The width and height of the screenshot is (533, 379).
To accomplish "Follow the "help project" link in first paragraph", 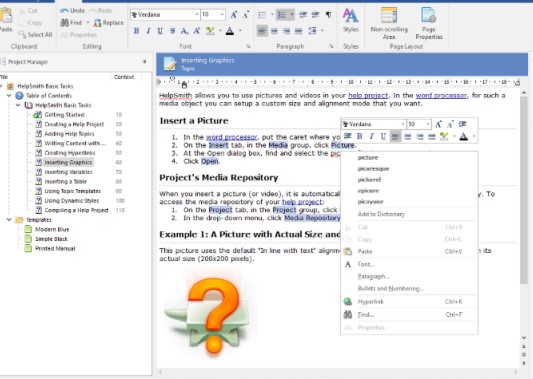I will click(x=368, y=96).
